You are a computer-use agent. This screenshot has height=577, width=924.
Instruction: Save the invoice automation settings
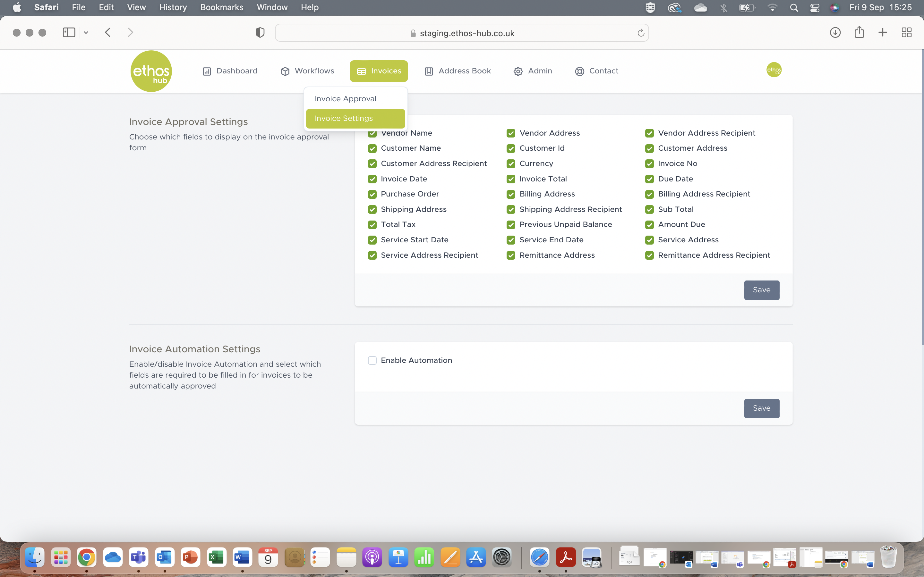(761, 408)
